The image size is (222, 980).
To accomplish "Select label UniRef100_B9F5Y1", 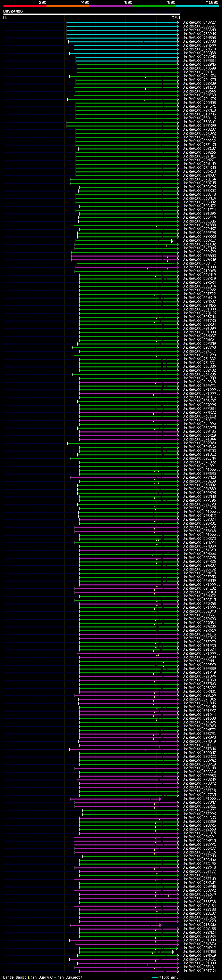I will (x=199, y=106).
